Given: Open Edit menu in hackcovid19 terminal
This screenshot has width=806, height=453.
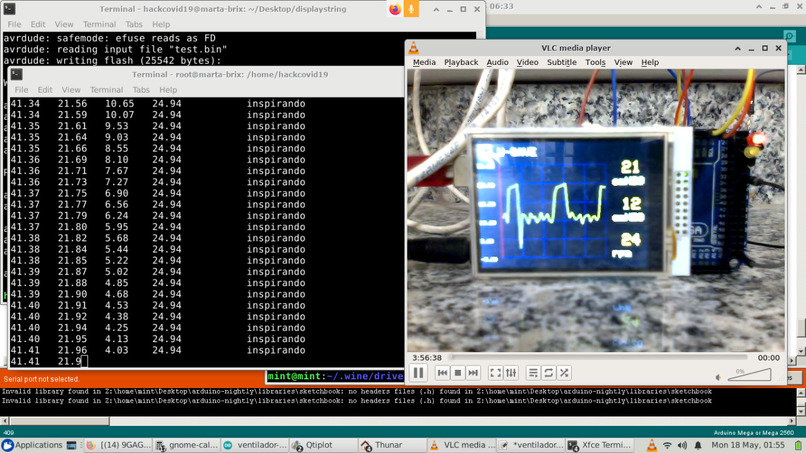Looking at the screenshot, I should point(38,24).
